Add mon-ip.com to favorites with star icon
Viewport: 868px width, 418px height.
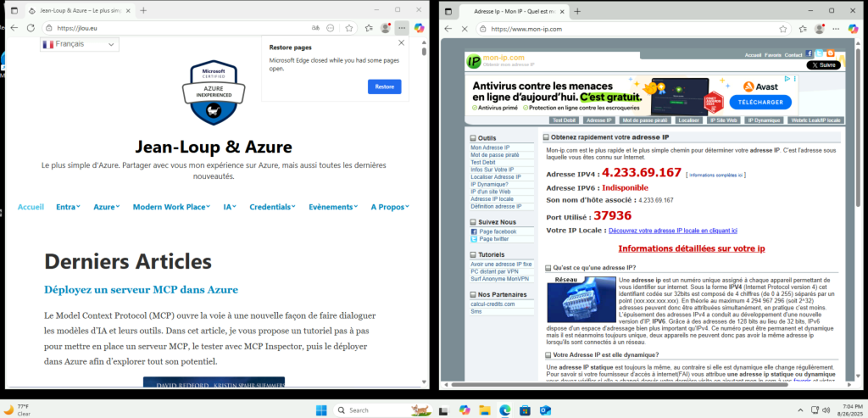click(x=783, y=29)
